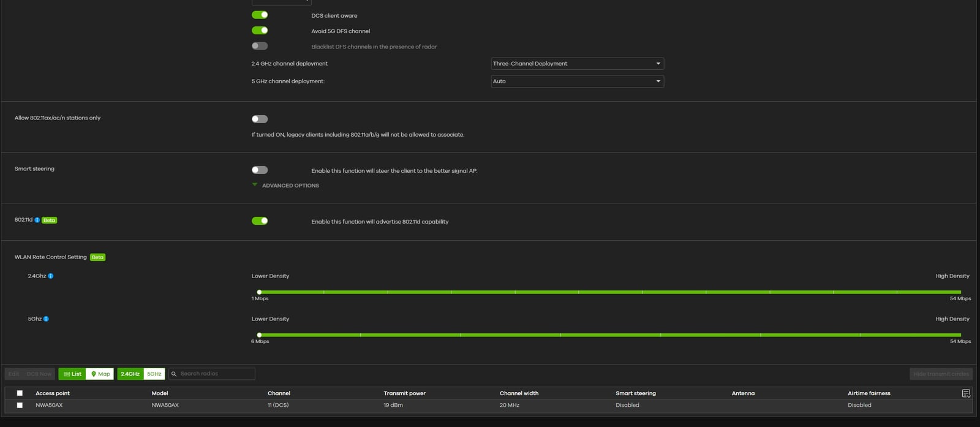Viewport: 980px width, 427px height.
Task: Open 5 GHz channel deployment dropdown
Action: (x=577, y=81)
